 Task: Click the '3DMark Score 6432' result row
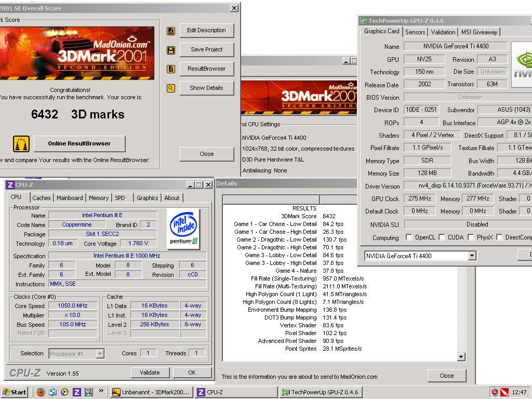308,216
